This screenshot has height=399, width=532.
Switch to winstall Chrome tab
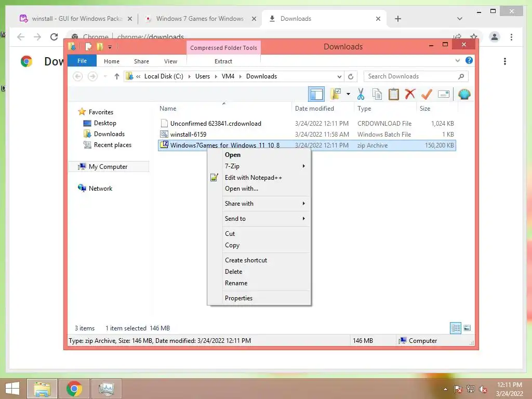coord(76,19)
